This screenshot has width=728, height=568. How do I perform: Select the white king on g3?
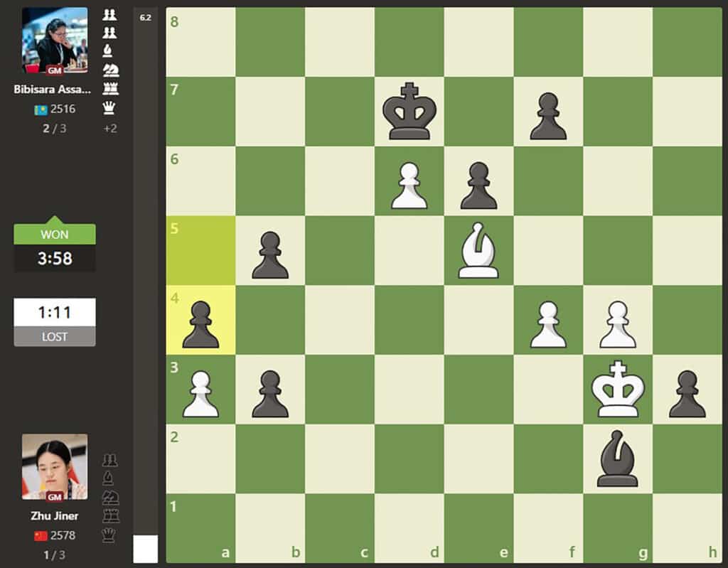click(618, 390)
